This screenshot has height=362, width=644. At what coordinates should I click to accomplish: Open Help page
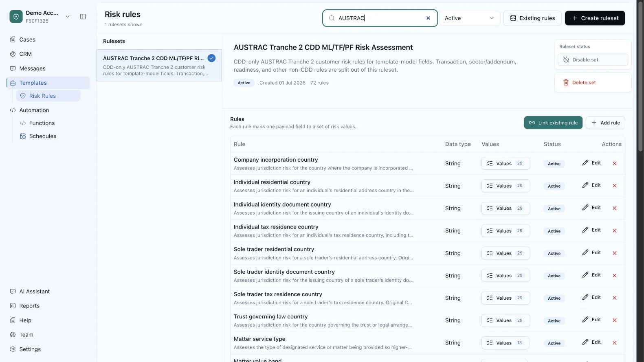point(25,320)
